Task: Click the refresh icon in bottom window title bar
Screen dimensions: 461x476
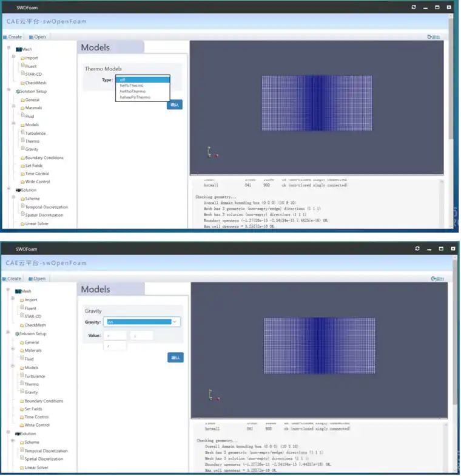Action: pyautogui.click(x=417, y=248)
